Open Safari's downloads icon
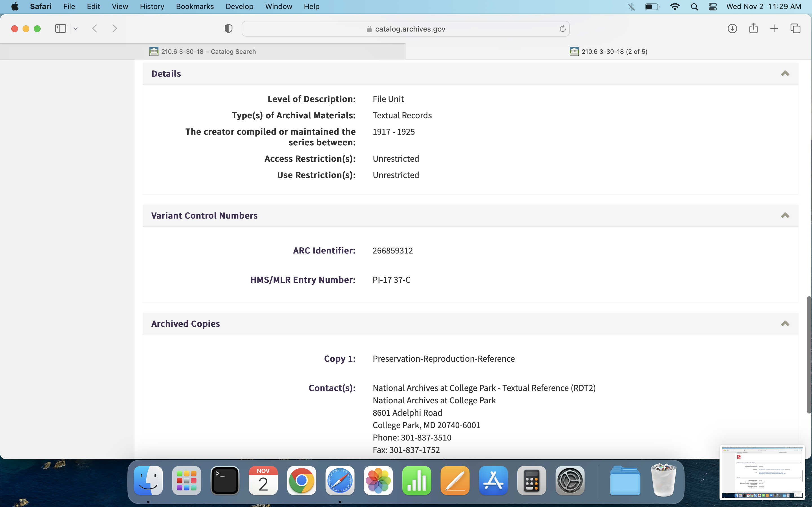This screenshot has width=812, height=507. [732, 28]
